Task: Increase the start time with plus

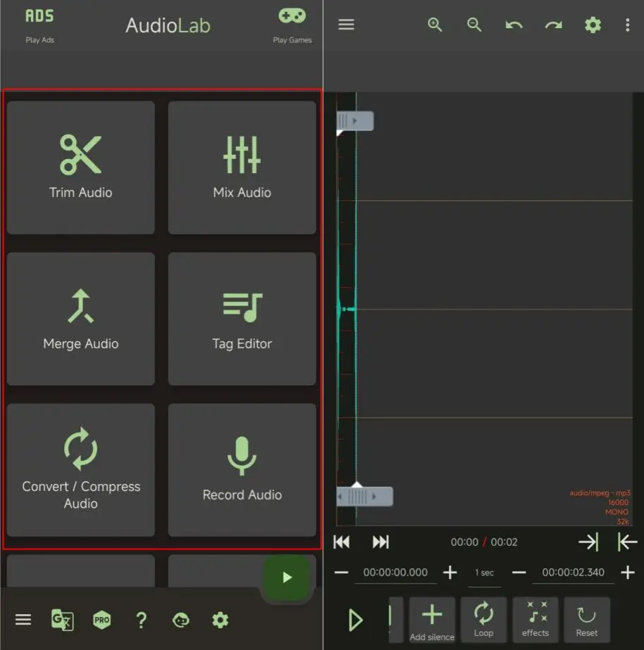Action: [x=450, y=573]
